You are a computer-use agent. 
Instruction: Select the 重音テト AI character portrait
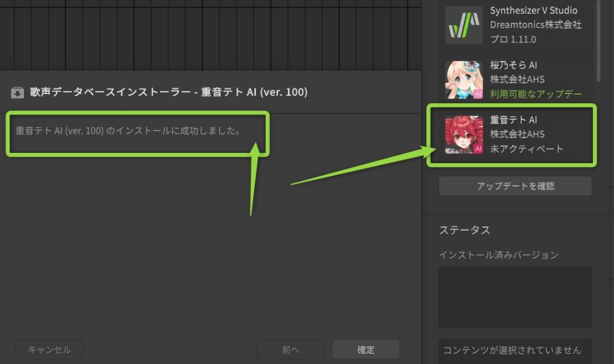pyautogui.click(x=463, y=134)
